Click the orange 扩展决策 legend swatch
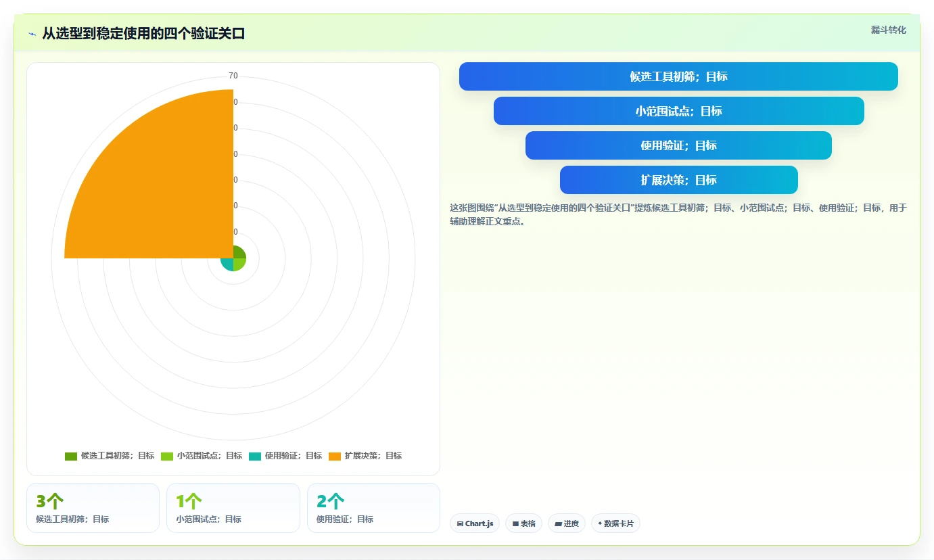This screenshot has width=934, height=560. click(335, 457)
